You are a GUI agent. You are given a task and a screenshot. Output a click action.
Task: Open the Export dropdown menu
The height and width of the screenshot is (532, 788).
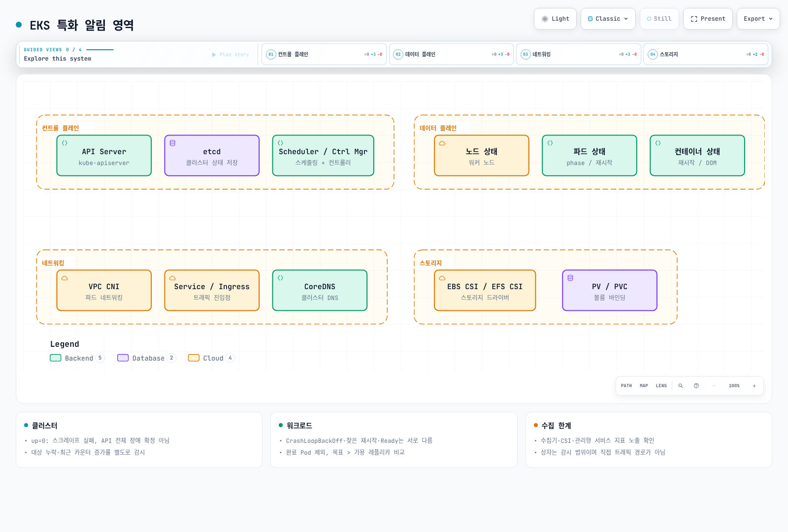click(758, 19)
